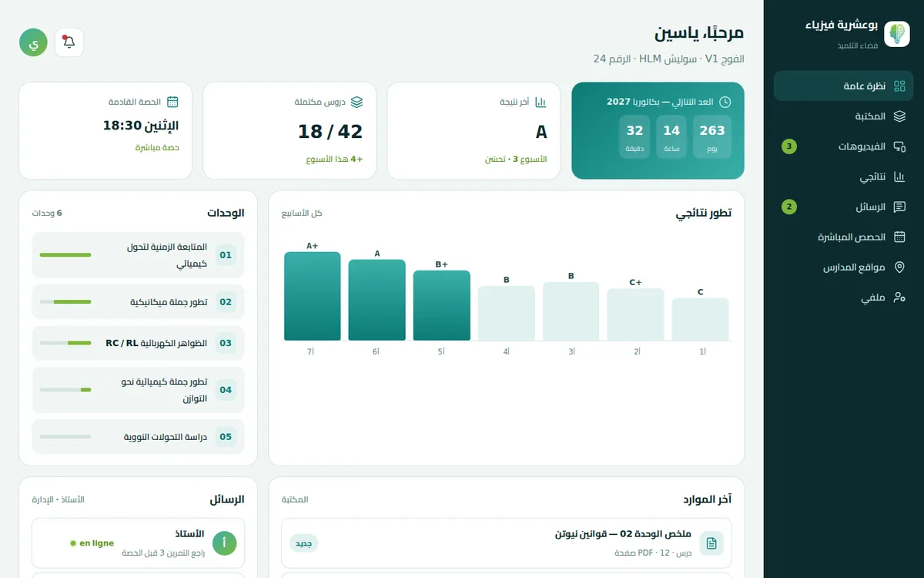Click the green user avatar ي

tap(33, 42)
